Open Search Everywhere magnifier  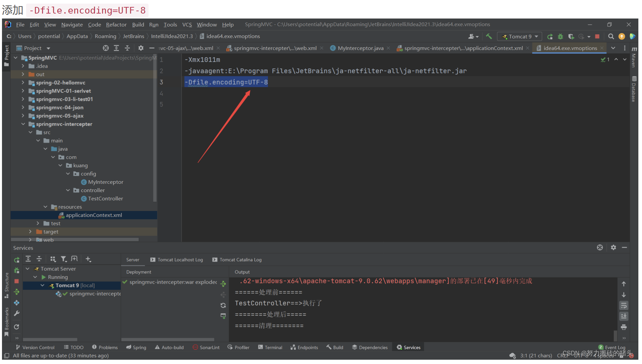[611, 36]
